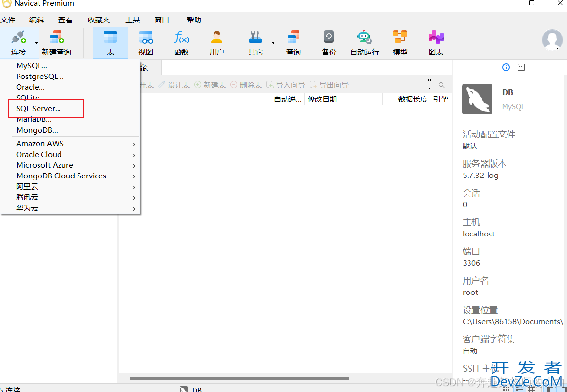Image resolution: width=567 pixels, height=392 pixels.
Task: Open the 模型 model icon
Action: pyautogui.click(x=400, y=37)
